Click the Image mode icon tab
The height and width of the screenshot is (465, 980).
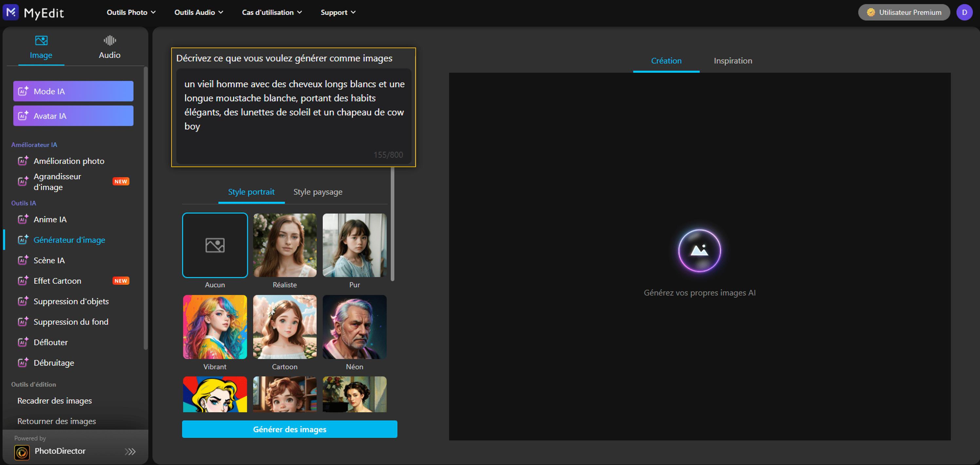pyautogui.click(x=41, y=41)
